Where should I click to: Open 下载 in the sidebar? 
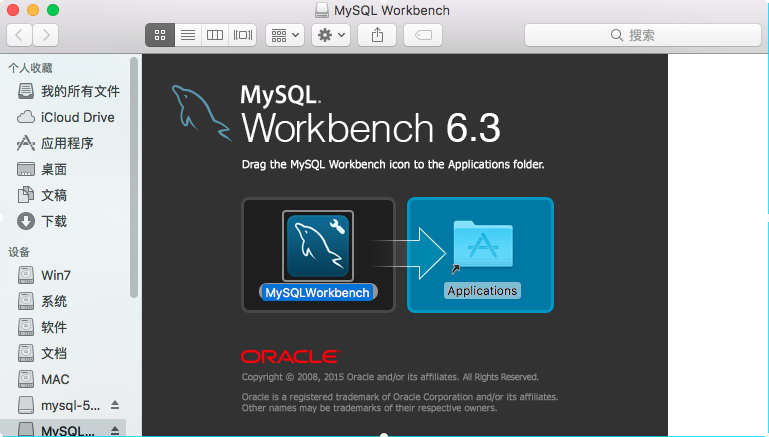click(x=42, y=221)
